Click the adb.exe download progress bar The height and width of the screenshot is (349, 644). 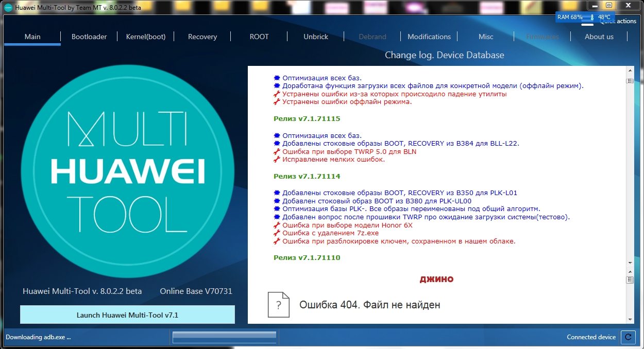point(224,337)
